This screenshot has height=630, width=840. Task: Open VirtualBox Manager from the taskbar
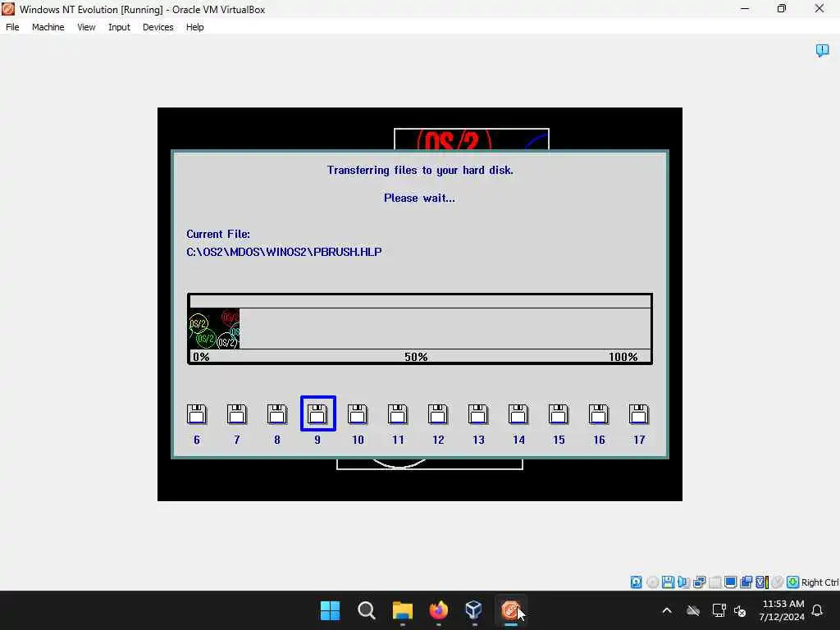474,610
